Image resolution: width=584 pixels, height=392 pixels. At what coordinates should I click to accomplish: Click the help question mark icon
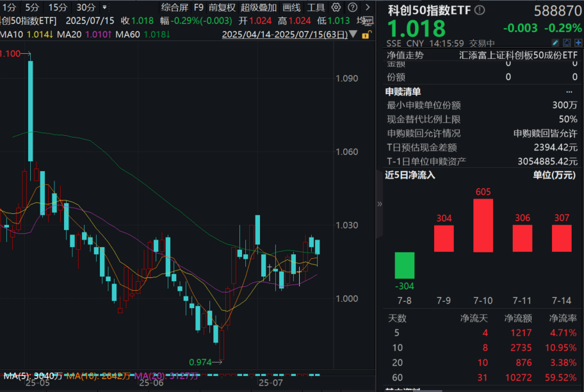click(352, 7)
